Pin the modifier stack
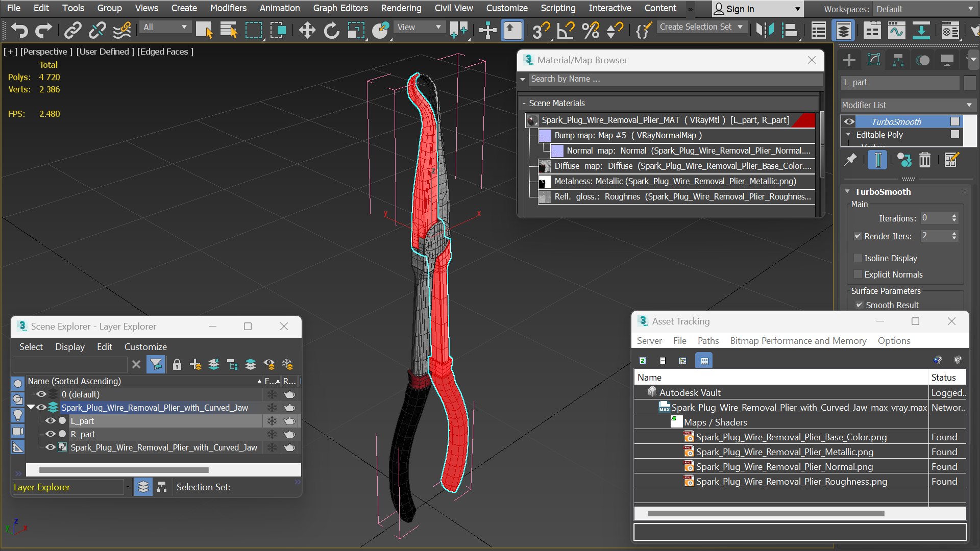 click(850, 160)
